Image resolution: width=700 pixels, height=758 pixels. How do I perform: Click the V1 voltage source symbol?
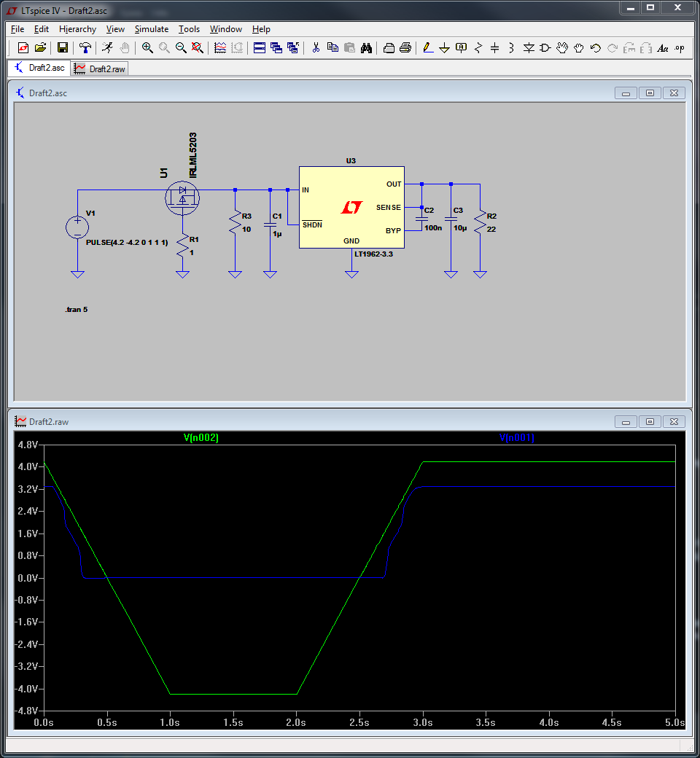[x=77, y=227]
